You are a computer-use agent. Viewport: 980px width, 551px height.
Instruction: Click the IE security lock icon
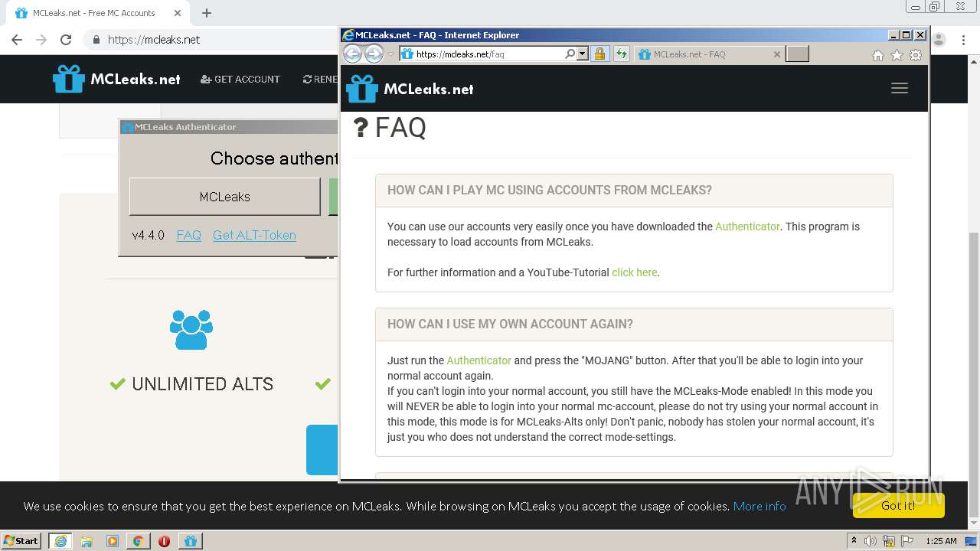pyautogui.click(x=600, y=54)
